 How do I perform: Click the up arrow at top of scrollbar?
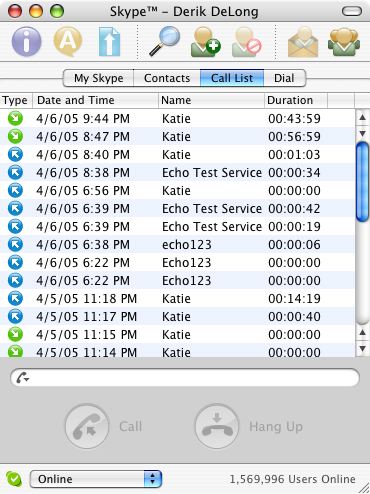pos(362,117)
